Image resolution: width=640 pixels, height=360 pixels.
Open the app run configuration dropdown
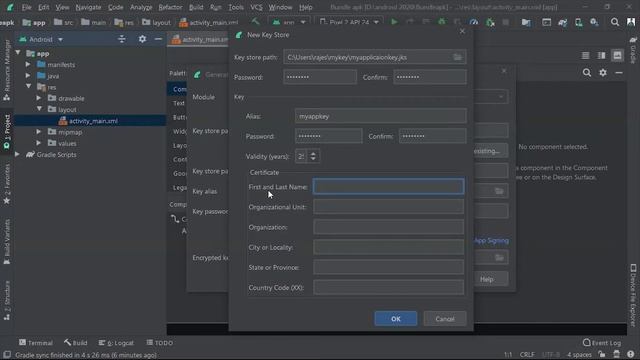coord(289,22)
